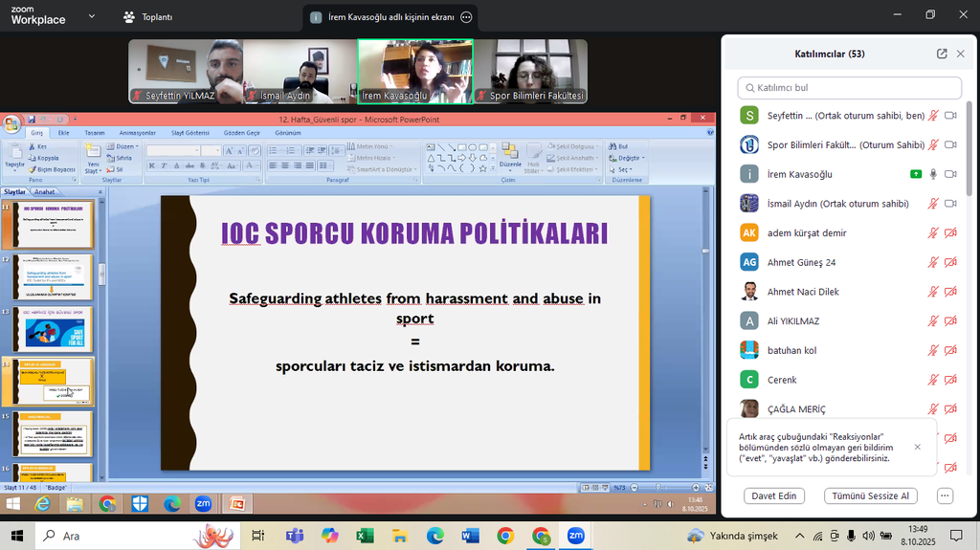Click the Tümünü Sessize Al button

871,495
